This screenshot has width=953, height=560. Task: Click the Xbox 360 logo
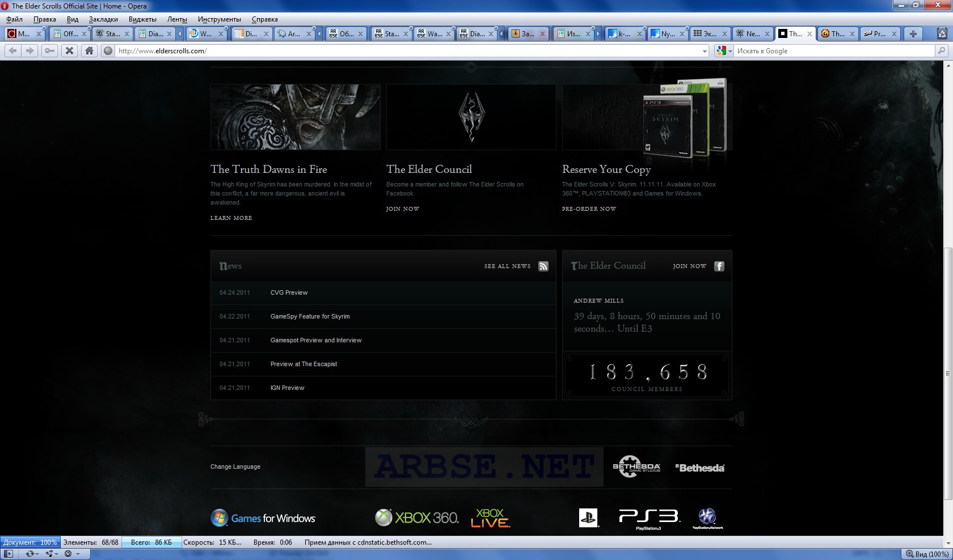pos(417,517)
